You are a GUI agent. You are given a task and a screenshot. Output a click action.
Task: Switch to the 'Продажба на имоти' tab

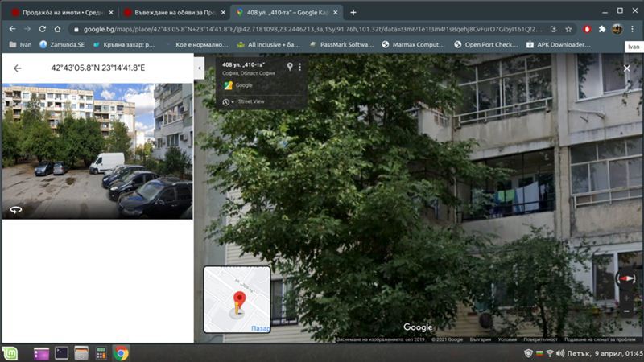(60, 12)
